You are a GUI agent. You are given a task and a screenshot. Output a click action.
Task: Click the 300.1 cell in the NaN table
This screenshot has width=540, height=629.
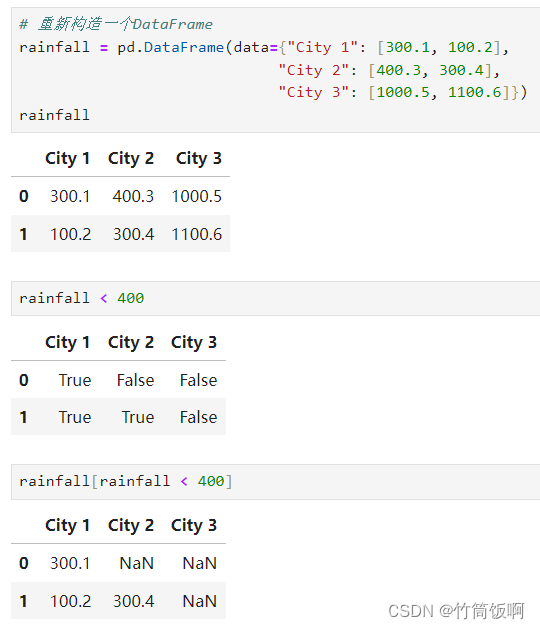pyautogui.click(x=70, y=563)
